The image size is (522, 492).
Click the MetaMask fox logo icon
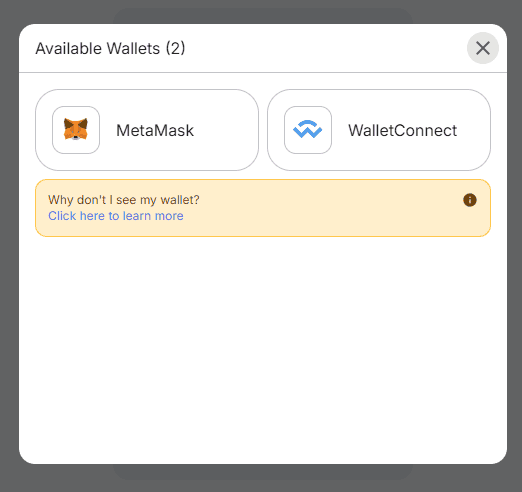coord(76,129)
